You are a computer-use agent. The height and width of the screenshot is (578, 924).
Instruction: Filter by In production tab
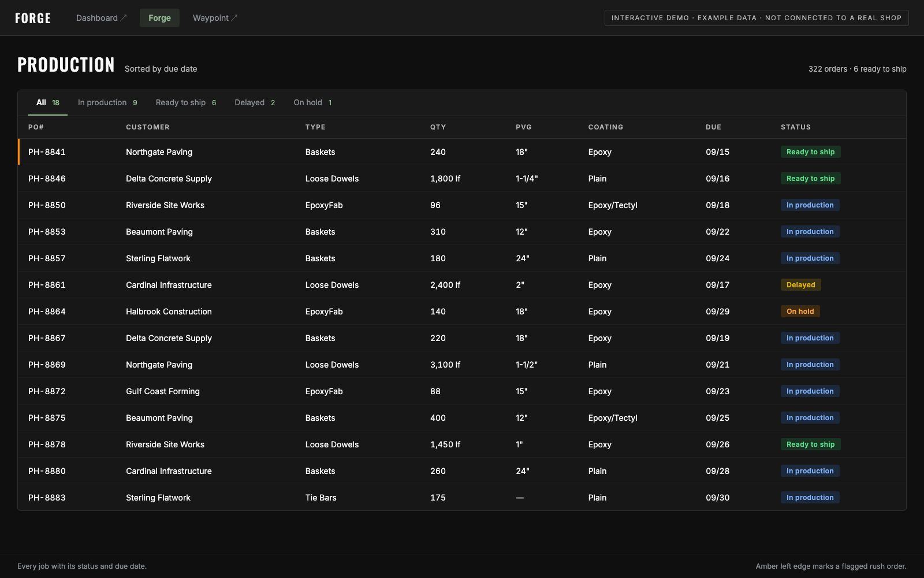point(107,102)
